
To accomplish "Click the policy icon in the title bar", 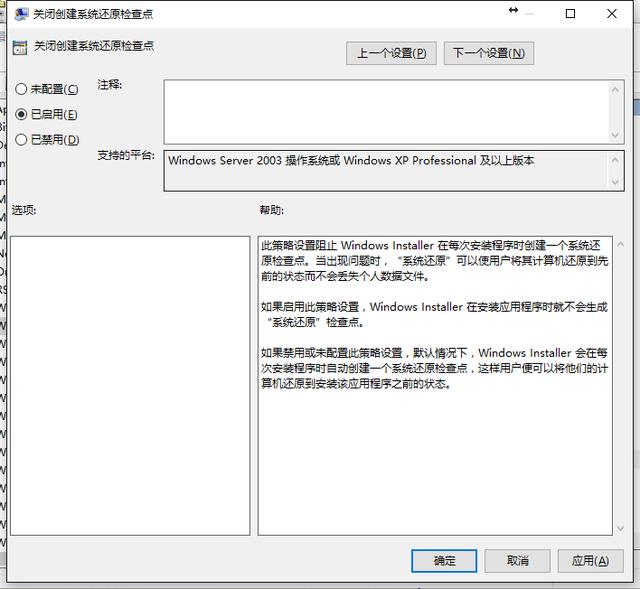I will pyautogui.click(x=21, y=14).
